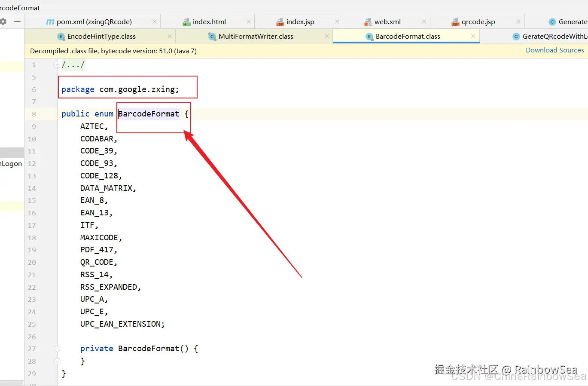Click the package com.google.zxing line
This screenshot has height=386, width=588.
click(x=120, y=89)
